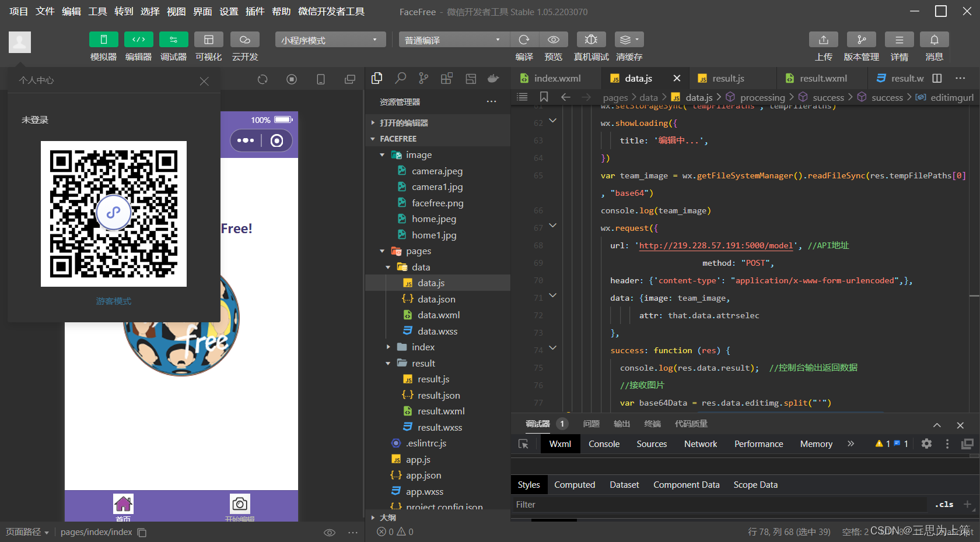
Task: Toggle the Debugger panel button
Action: click(174, 39)
